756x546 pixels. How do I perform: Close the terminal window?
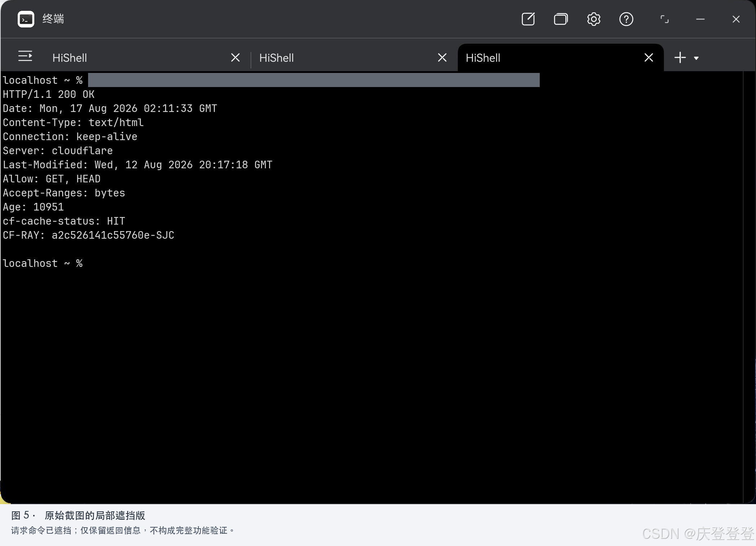point(736,19)
